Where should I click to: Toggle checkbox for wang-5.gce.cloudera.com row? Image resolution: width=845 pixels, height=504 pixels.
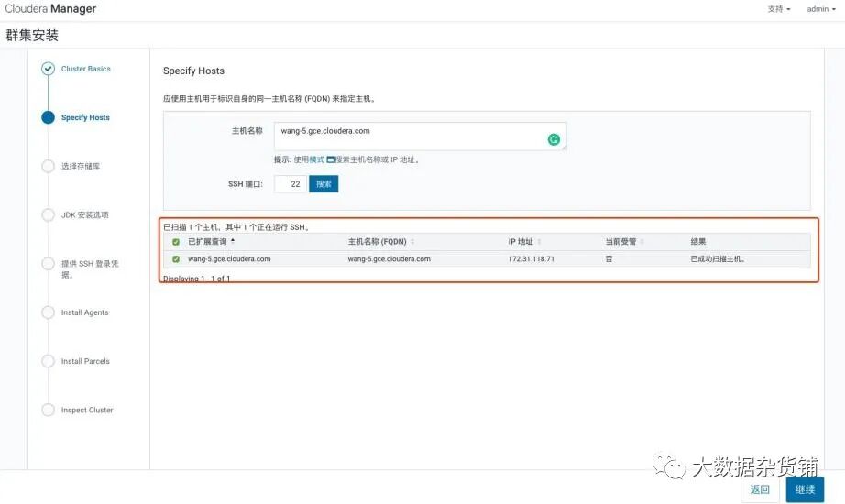click(176, 259)
